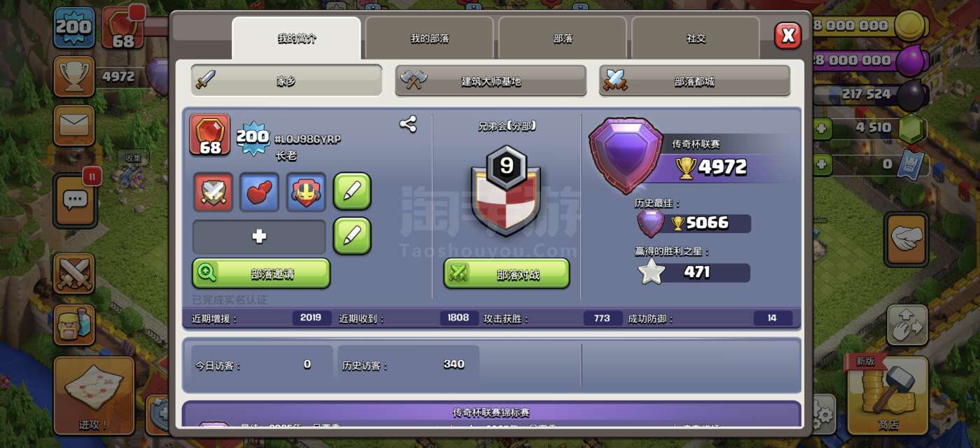Click the first green pencil edit icon

coord(352,191)
